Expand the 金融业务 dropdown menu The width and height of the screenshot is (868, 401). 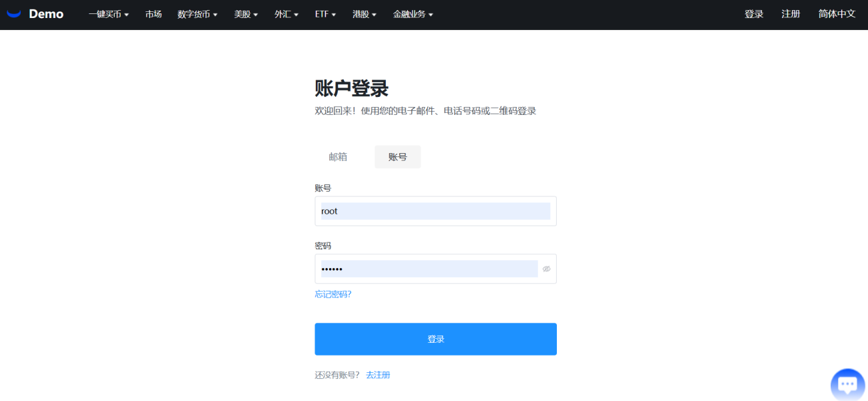[413, 14]
